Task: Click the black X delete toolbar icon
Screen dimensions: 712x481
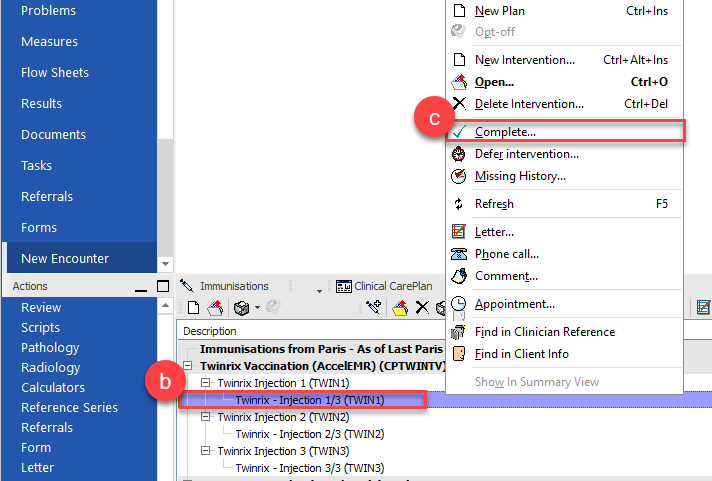Action: (x=422, y=307)
